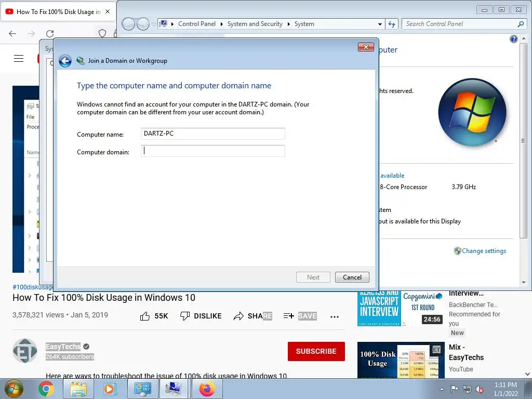Click the back arrow in Join a Domain wizard
This screenshot has width=532, height=399.
click(x=65, y=61)
